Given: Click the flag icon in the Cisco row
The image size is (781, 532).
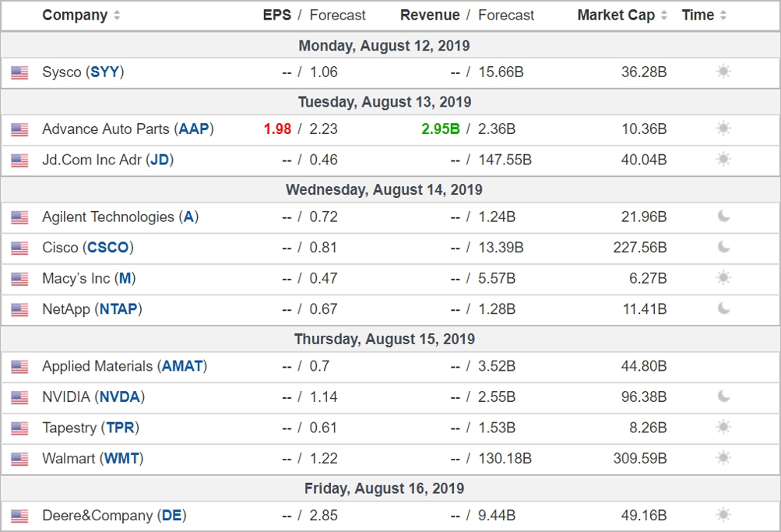Looking at the screenshot, I should tap(19, 248).
